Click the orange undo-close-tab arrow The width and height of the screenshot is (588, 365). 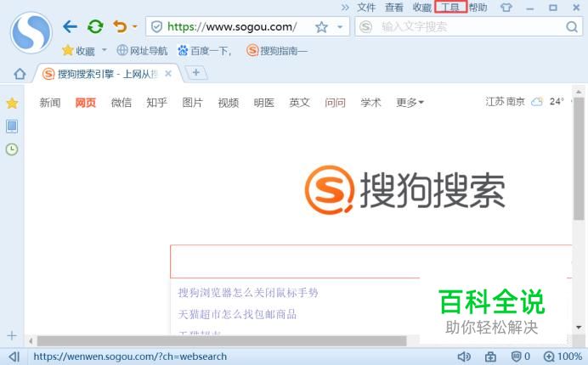120,26
